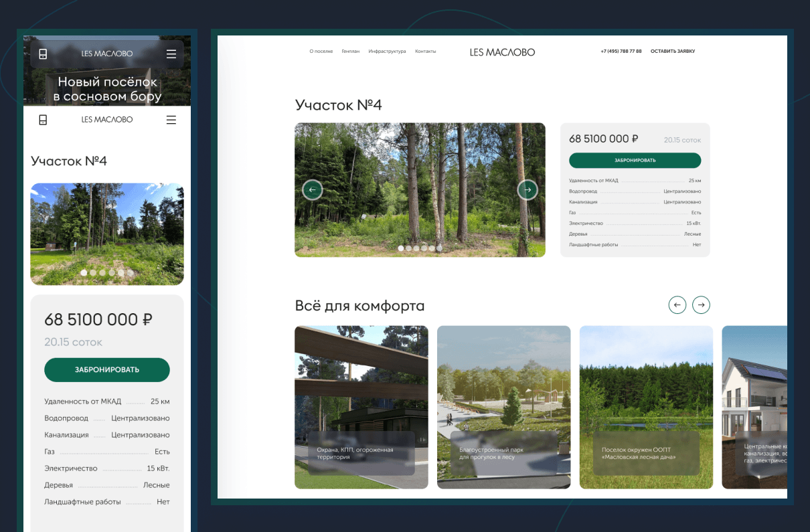The image size is (810, 532).
Task: Click desktop price 68 5100 000 ₽
Action: click(x=603, y=139)
